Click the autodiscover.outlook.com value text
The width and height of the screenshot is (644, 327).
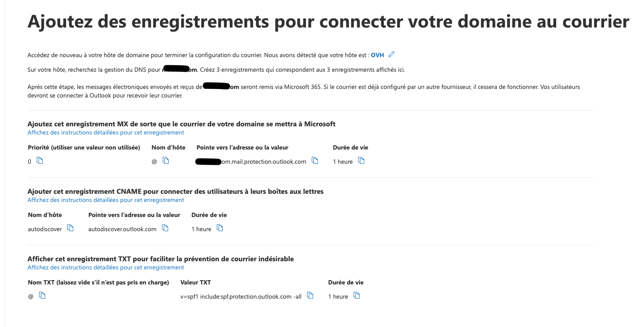122,229
